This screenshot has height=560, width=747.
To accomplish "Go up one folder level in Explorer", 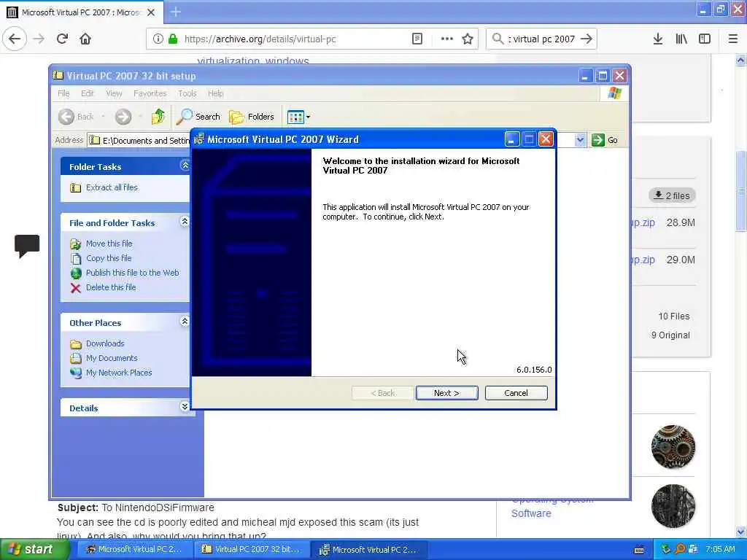I will pos(158,117).
